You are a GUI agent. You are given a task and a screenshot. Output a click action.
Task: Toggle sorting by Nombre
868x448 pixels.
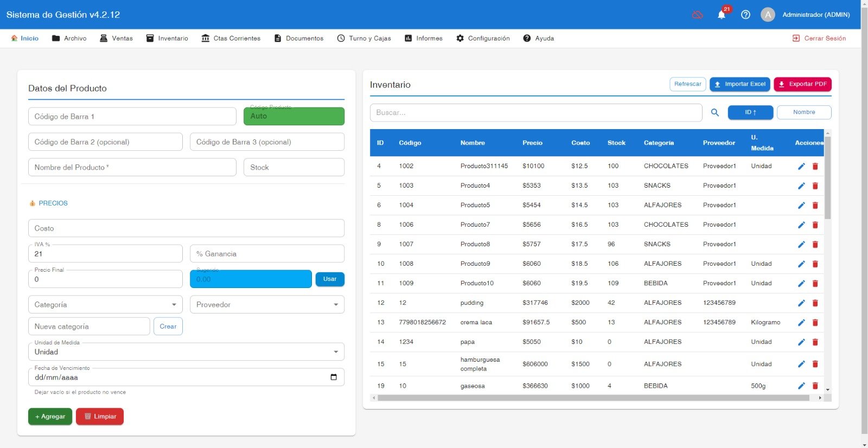804,112
